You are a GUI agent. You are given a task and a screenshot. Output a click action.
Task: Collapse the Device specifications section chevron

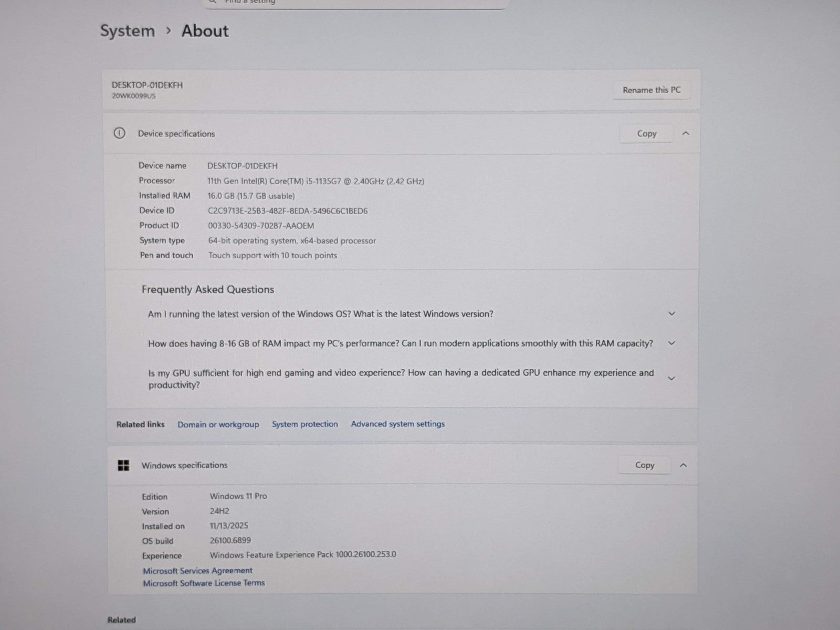(x=685, y=133)
